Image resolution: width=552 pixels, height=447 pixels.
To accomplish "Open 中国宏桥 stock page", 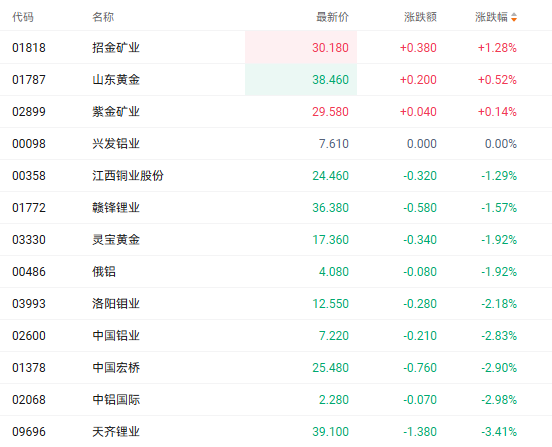I will (116, 368).
